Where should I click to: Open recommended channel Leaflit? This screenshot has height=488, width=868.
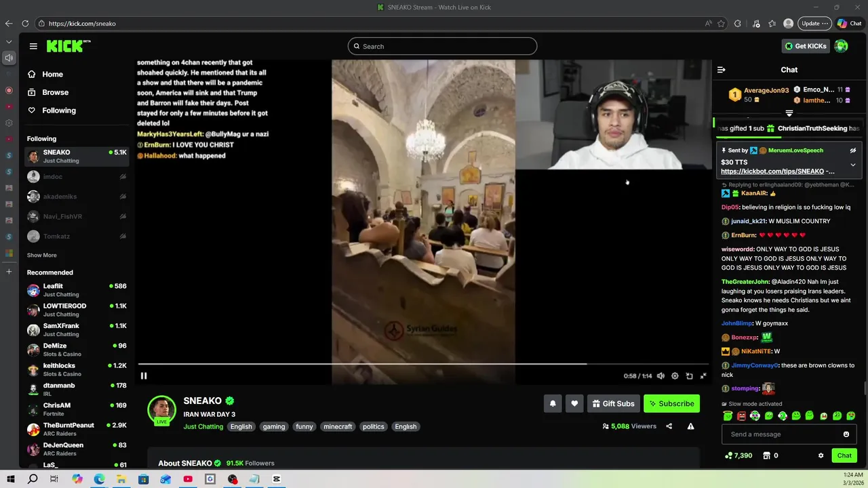pos(77,290)
